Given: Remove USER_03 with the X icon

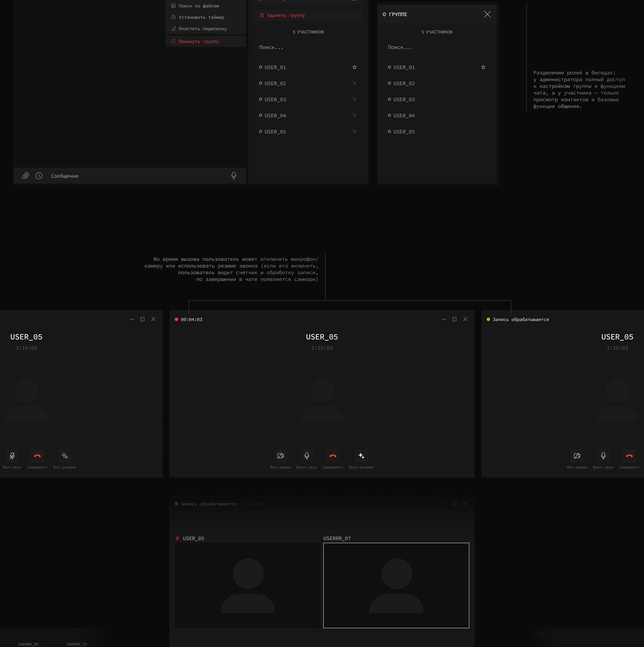Looking at the screenshot, I should point(354,99).
